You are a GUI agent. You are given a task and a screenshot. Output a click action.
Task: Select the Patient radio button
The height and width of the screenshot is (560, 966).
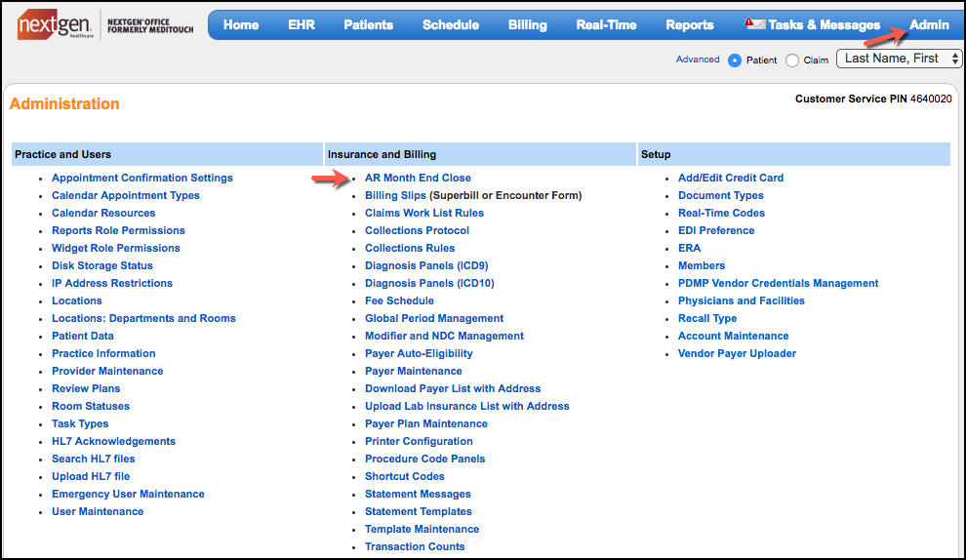[x=735, y=60]
